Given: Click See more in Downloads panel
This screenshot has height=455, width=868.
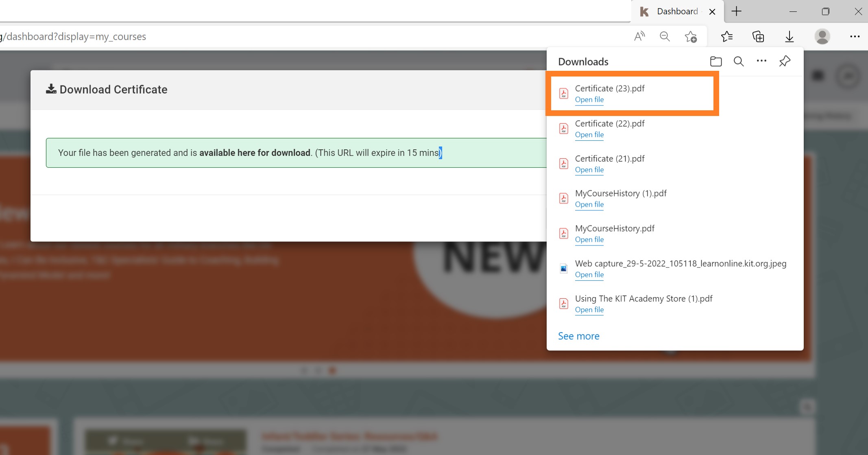Looking at the screenshot, I should [x=578, y=336].
